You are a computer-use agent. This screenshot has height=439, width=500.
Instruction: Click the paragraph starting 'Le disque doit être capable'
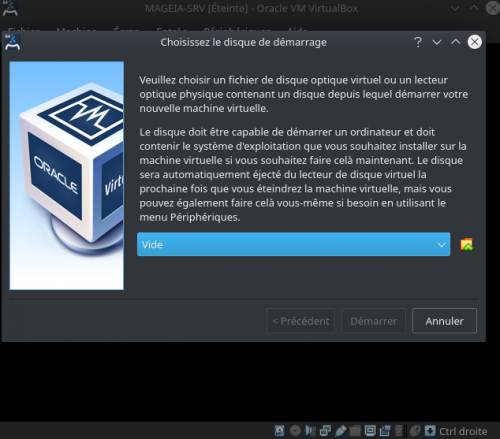303,174
